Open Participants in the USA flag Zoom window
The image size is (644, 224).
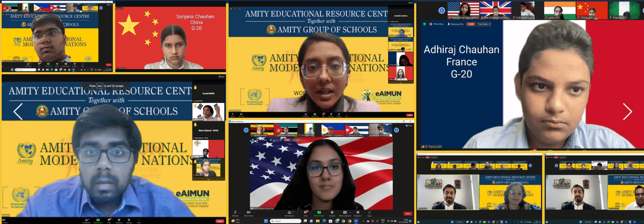(x=290, y=214)
